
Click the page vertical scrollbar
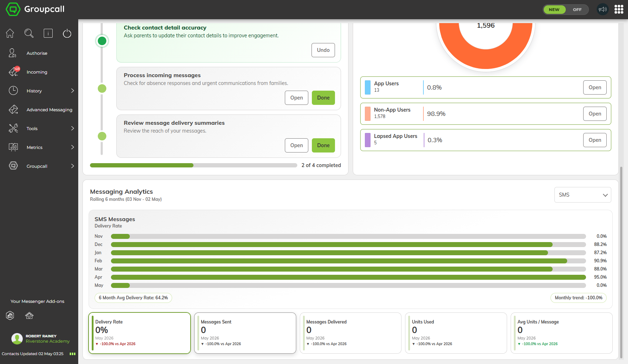pos(621,262)
